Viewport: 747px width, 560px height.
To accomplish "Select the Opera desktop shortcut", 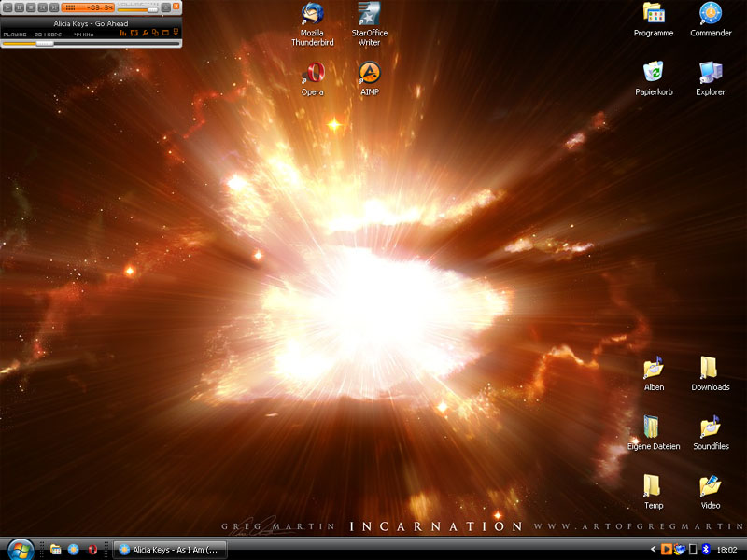I will pos(313,79).
